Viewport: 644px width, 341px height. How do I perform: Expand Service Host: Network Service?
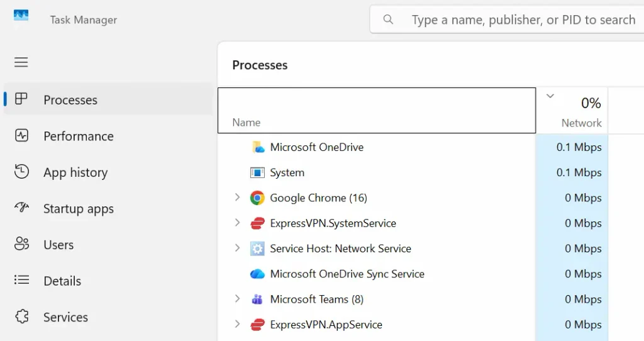[237, 248]
